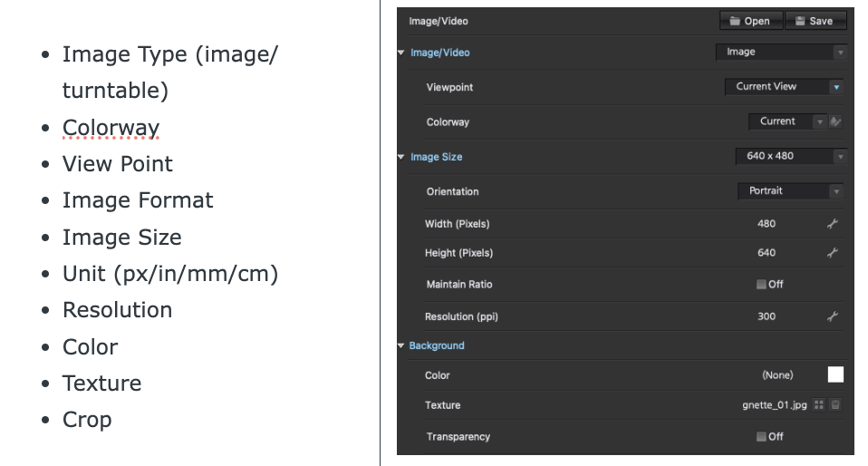
Task: Click the floppy disk icon on Save
Action: tap(800, 21)
